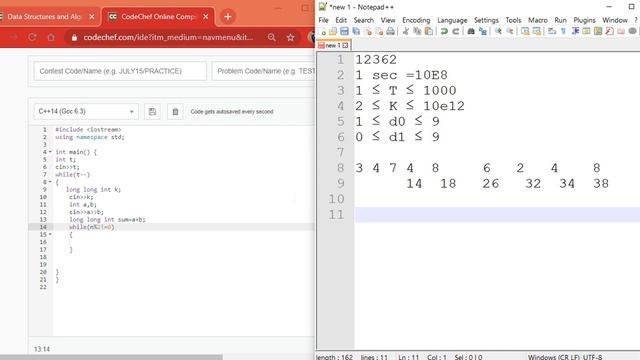Collapse the fold arrow at code line 4
Screen dimensions: 640x360
tap(50, 152)
